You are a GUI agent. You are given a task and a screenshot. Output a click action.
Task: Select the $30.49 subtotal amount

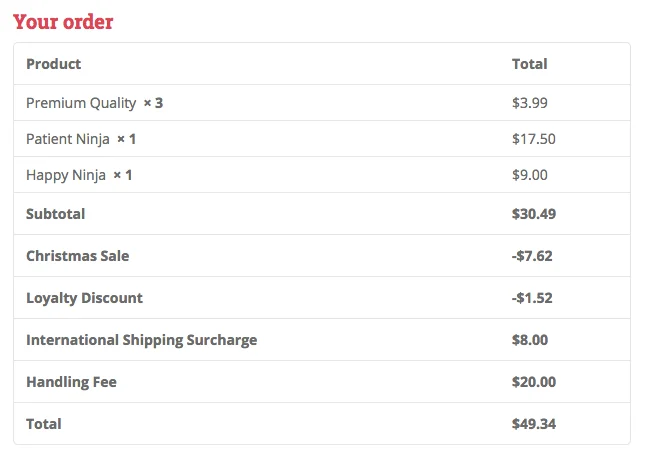(533, 214)
